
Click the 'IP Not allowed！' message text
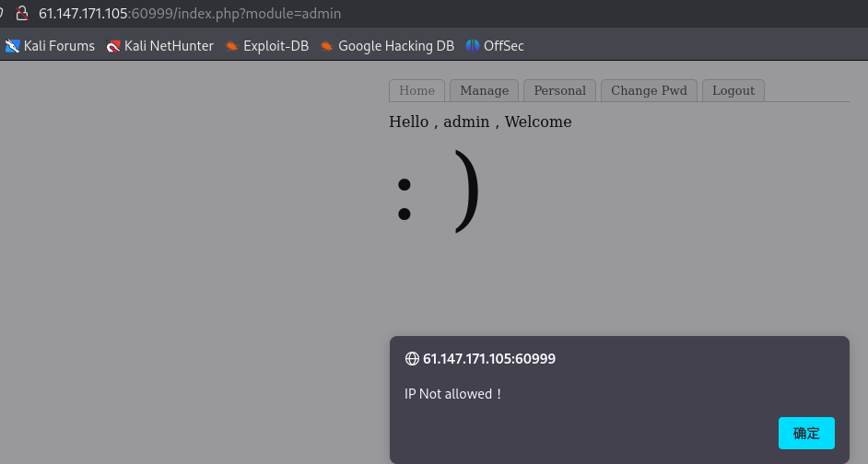453,394
